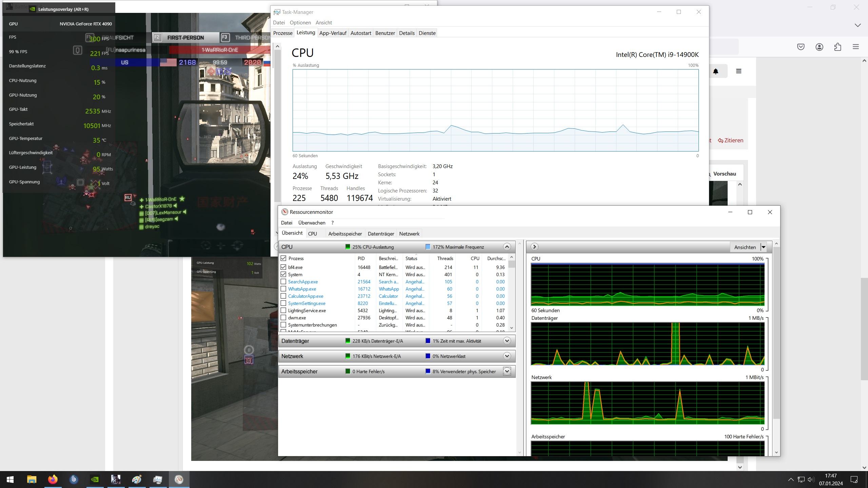Image resolution: width=868 pixels, height=488 pixels.
Task: Collapse the graphs pane arrow button
Action: [534, 247]
